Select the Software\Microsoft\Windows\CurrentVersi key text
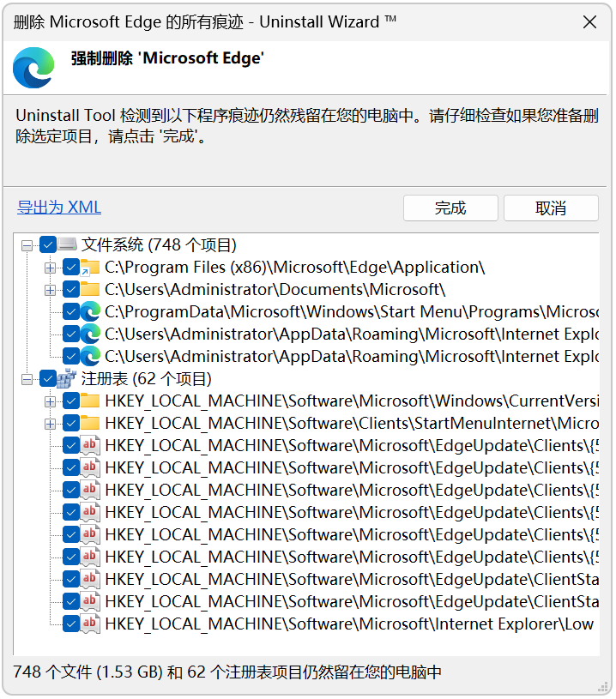616x699 pixels. click(x=352, y=401)
